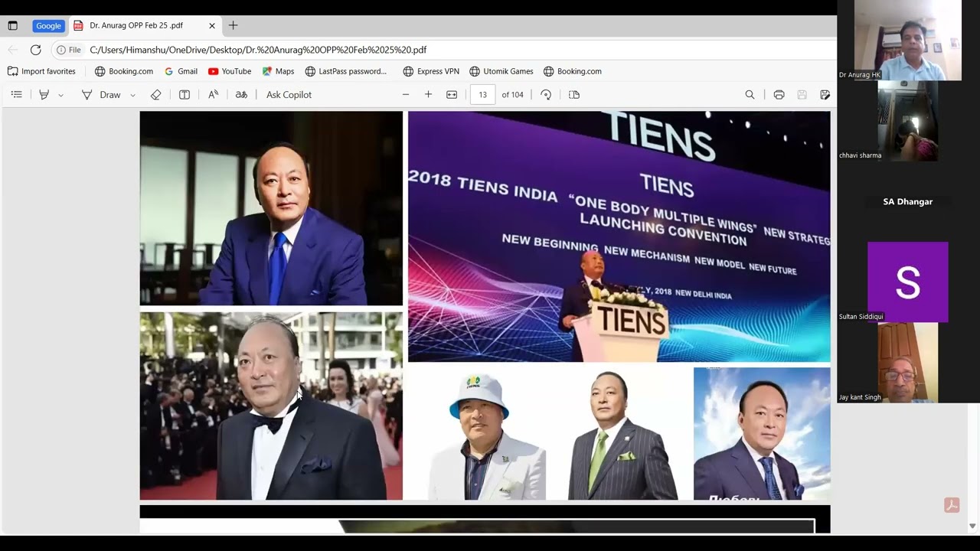Open the YouTube bookmark
Viewport: 980px width, 551px height.
pos(230,71)
